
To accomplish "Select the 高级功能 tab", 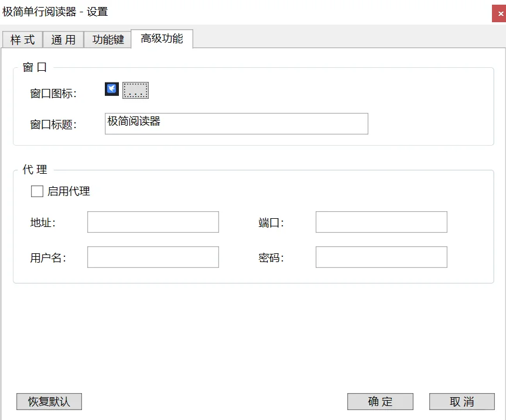I will click(x=162, y=39).
